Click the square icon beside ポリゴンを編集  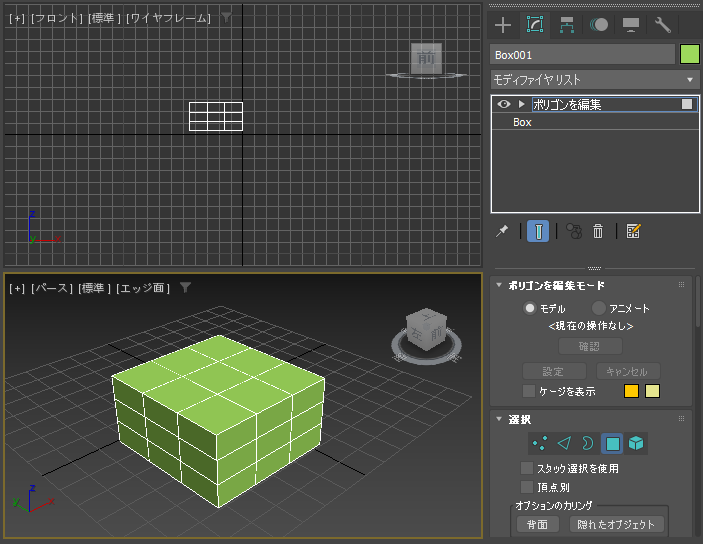(686, 104)
